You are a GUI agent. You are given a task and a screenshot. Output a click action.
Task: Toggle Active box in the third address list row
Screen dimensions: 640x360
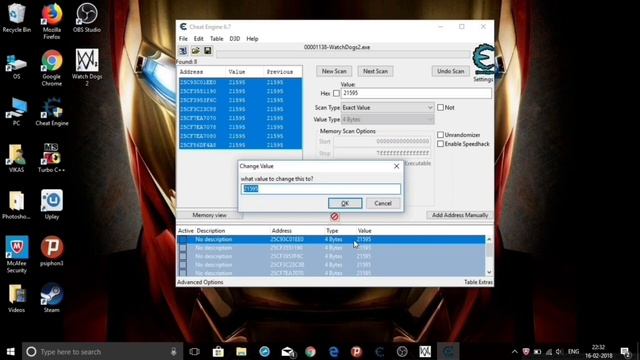coord(183,256)
